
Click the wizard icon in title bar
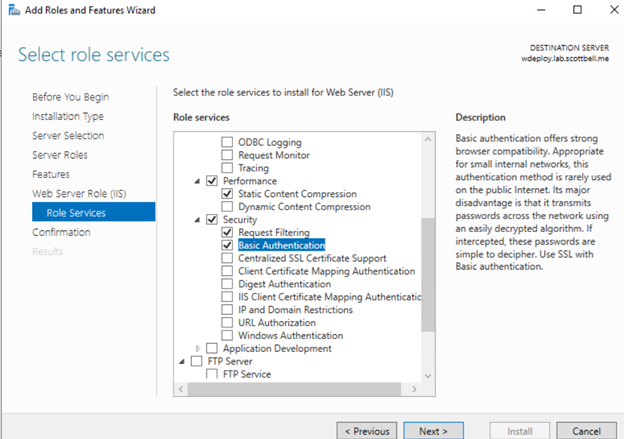coord(11,10)
